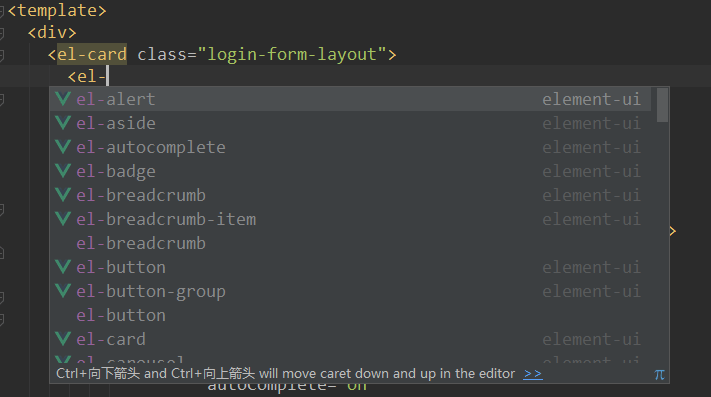Collapse the template tag fold marker

pos(2,11)
